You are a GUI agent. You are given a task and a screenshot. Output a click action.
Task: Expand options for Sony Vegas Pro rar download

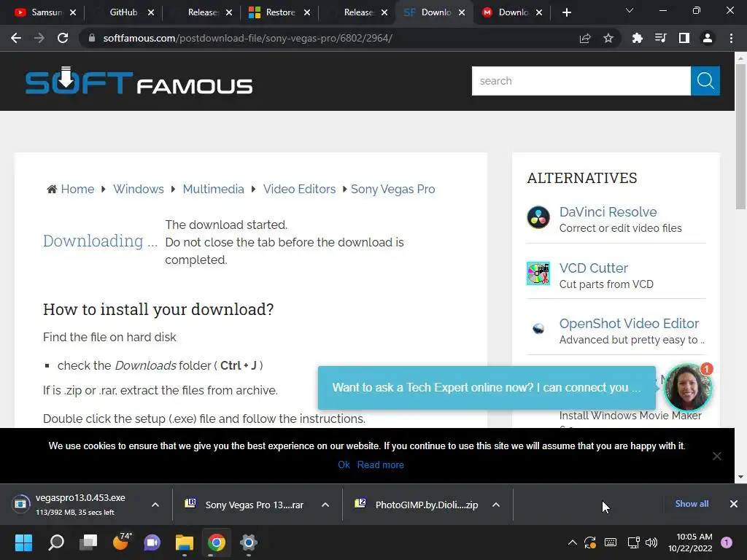pyautogui.click(x=325, y=505)
